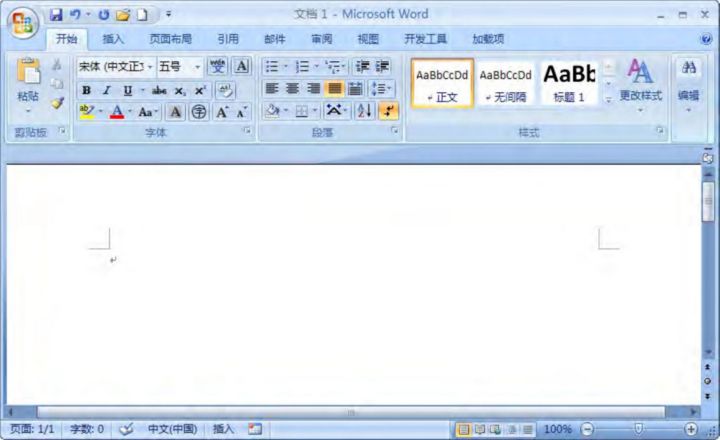This screenshot has height=440, width=720.
Task: Apply enclosed character (circled 字) icon
Action: pos(199,112)
